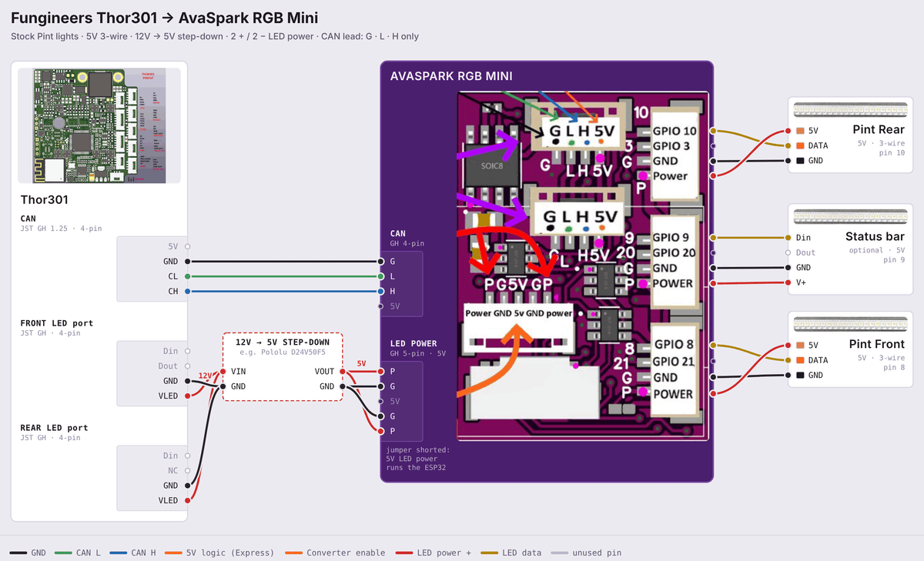
Task: Click the Status bar LED strip graphic
Action: (850, 215)
